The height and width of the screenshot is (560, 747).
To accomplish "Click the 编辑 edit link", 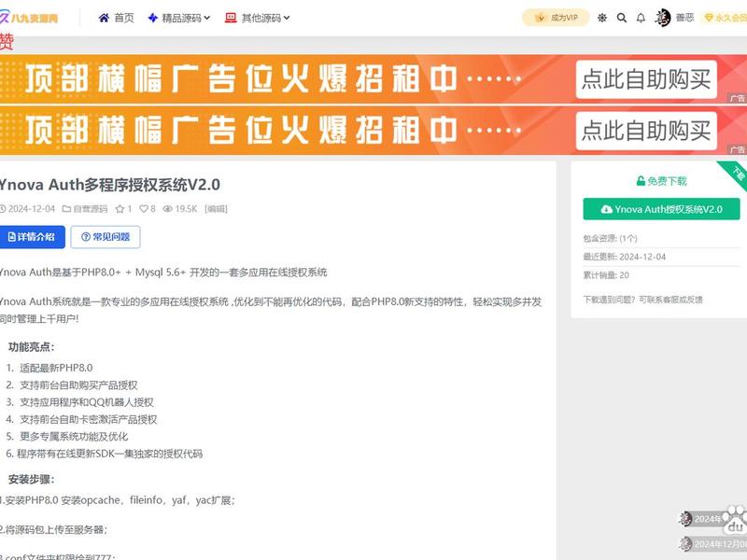I will (x=216, y=208).
